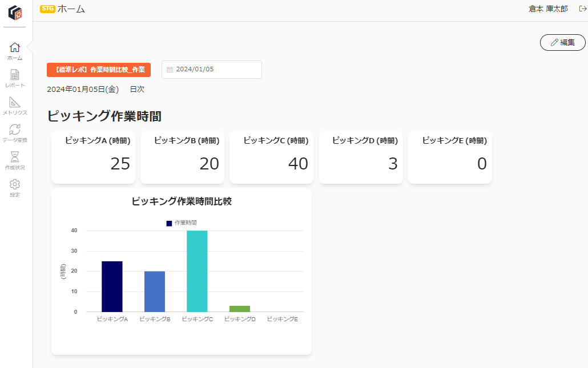Click the user name 倉本 庫太郎
This screenshot has height=368, width=588.
[x=548, y=9]
